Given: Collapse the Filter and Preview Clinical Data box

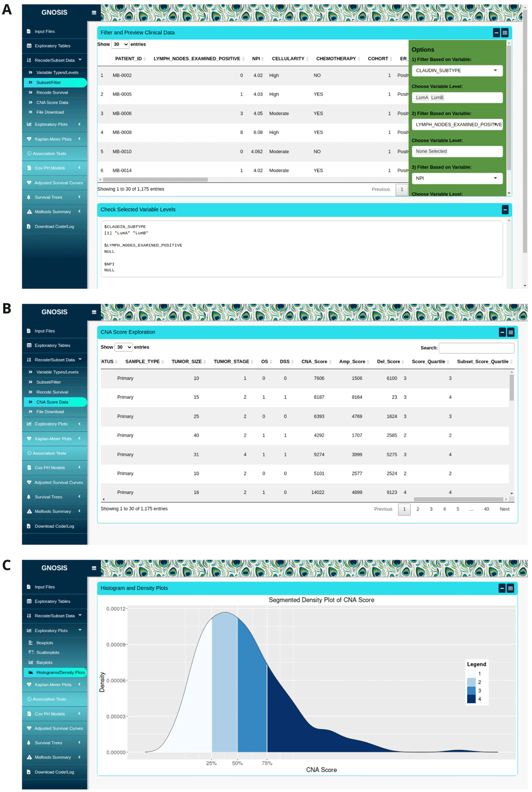Looking at the screenshot, I should [x=496, y=33].
